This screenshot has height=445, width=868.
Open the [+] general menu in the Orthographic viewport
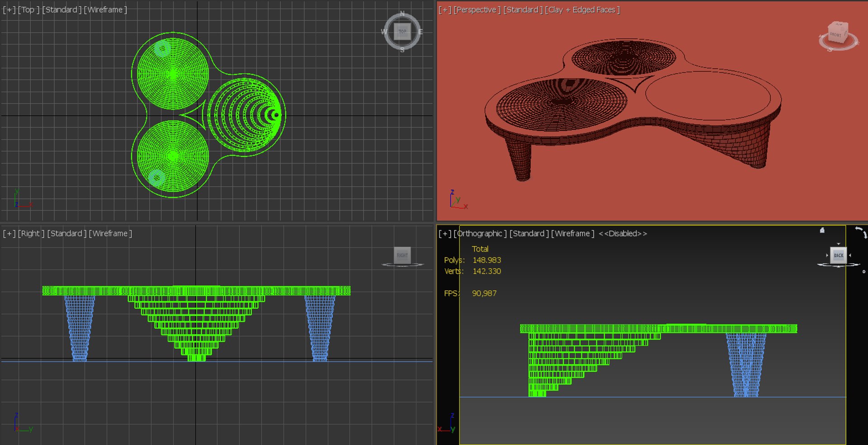coord(445,234)
